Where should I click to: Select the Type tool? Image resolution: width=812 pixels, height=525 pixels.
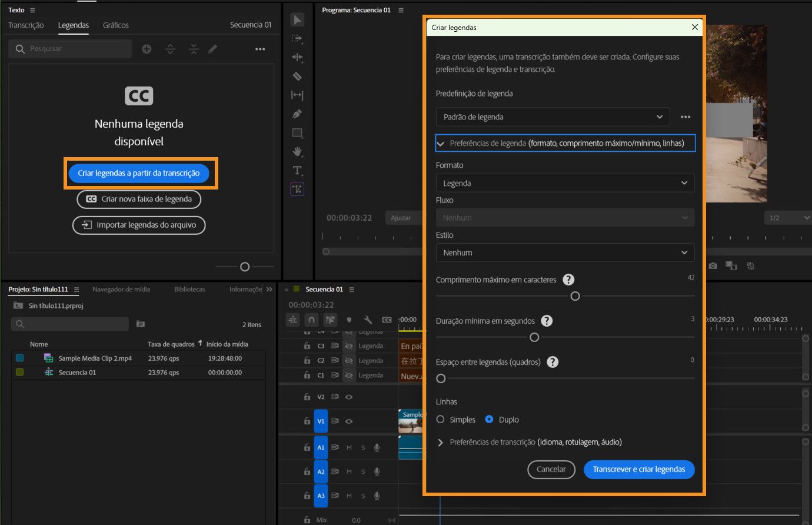tap(297, 171)
